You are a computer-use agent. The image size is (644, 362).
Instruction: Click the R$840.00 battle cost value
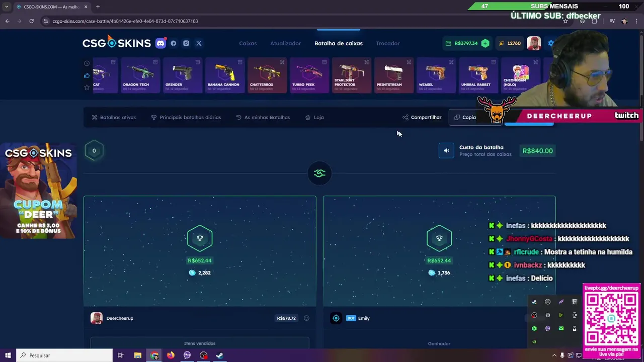537,151
